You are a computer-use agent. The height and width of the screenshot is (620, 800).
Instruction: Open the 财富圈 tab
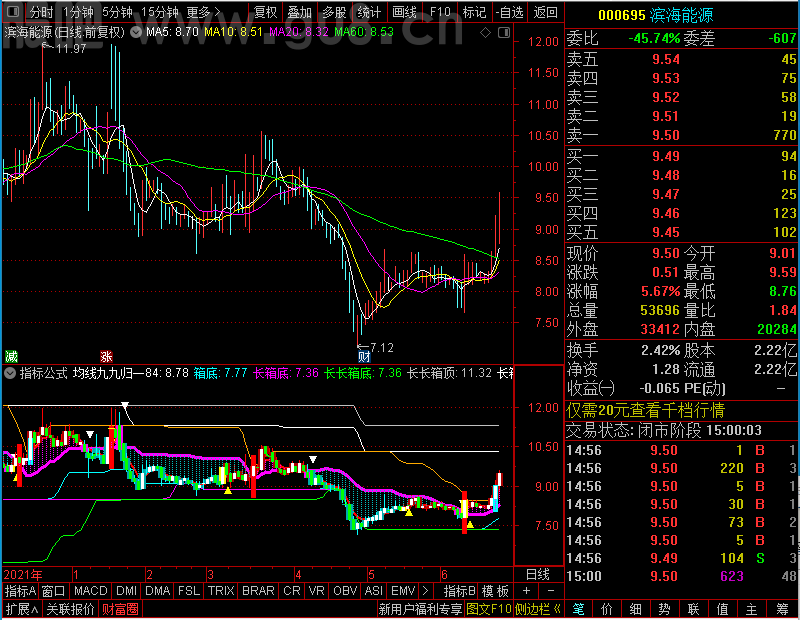[120, 609]
